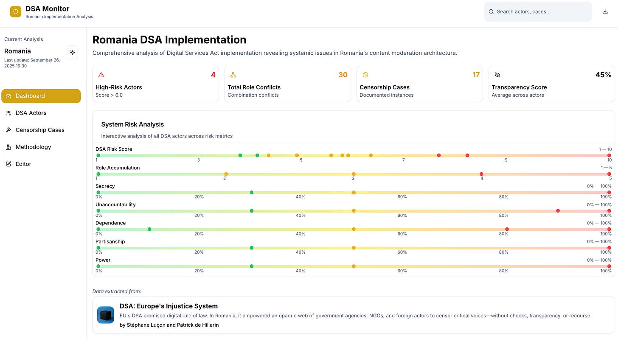Focus the Search actors, cases field
This screenshot has height=364, width=618.
point(538,11)
